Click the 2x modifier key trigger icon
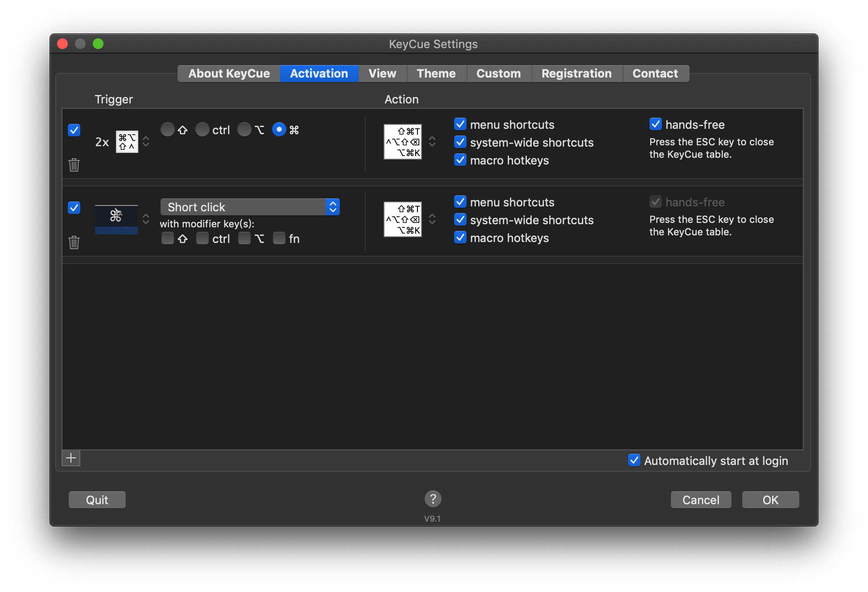 tap(127, 142)
